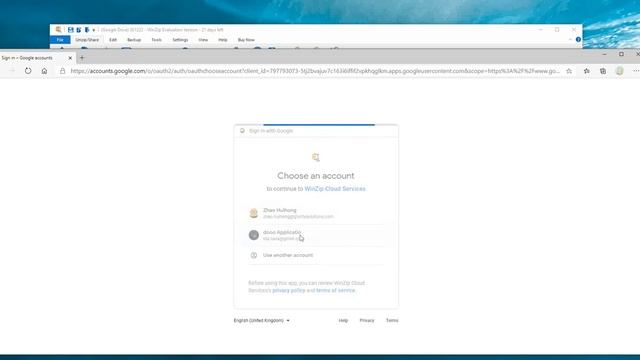This screenshot has width=640, height=360.
Task: Click the Zhao Huihong profile picture
Action: tap(253, 213)
